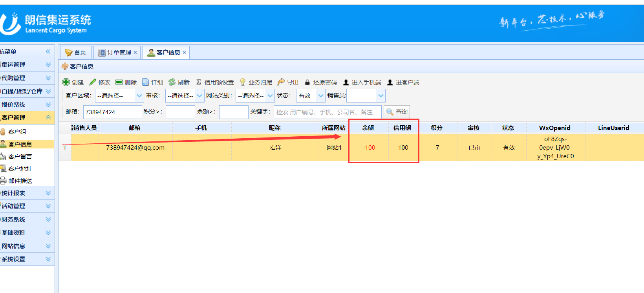Open 客户信息 in the sidebar
The width and height of the screenshot is (644, 293).
pos(20,144)
